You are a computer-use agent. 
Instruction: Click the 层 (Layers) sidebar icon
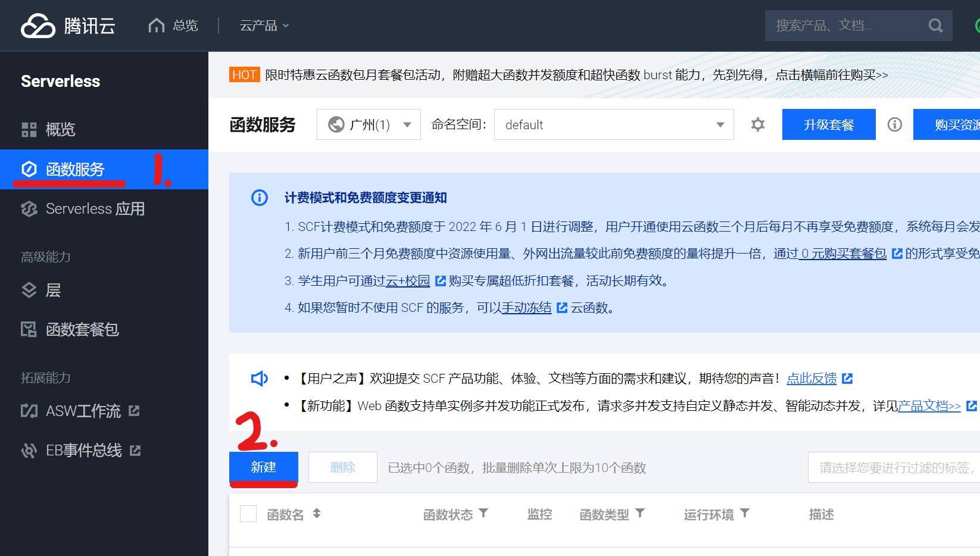(29, 290)
